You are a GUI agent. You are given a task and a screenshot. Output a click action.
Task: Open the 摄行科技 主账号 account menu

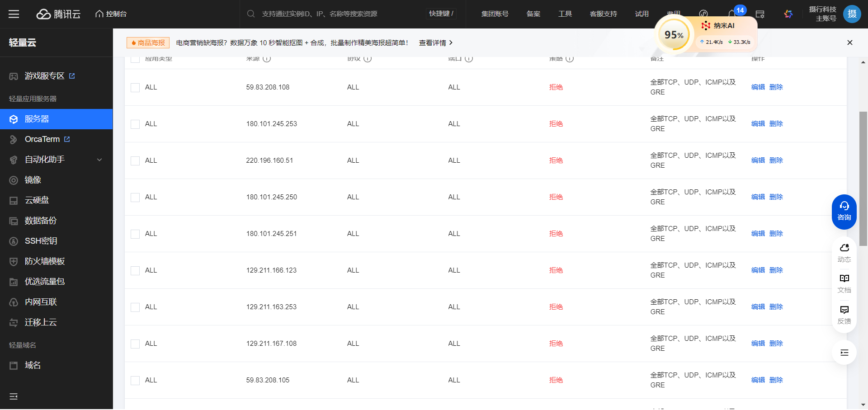pyautogui.click(x=822, y=14)
